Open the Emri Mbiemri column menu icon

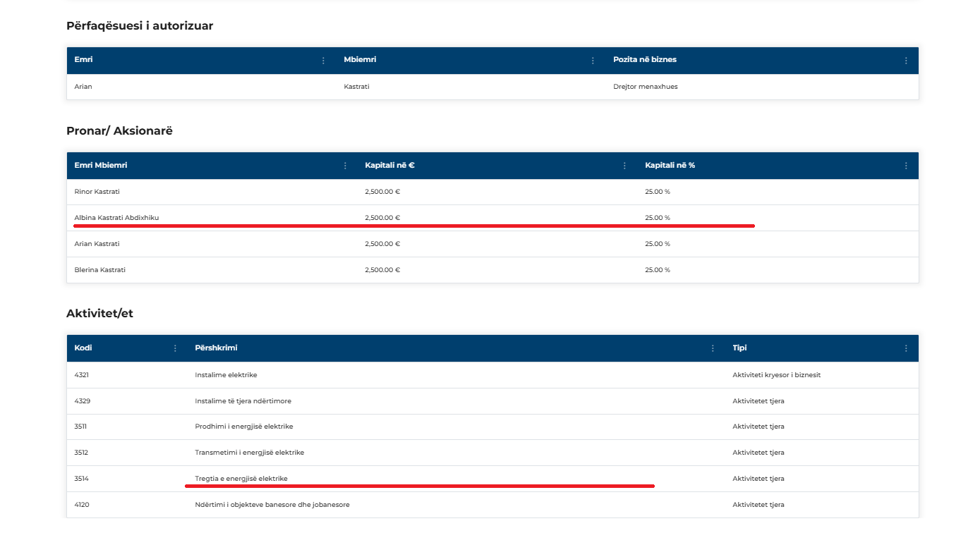345,166
